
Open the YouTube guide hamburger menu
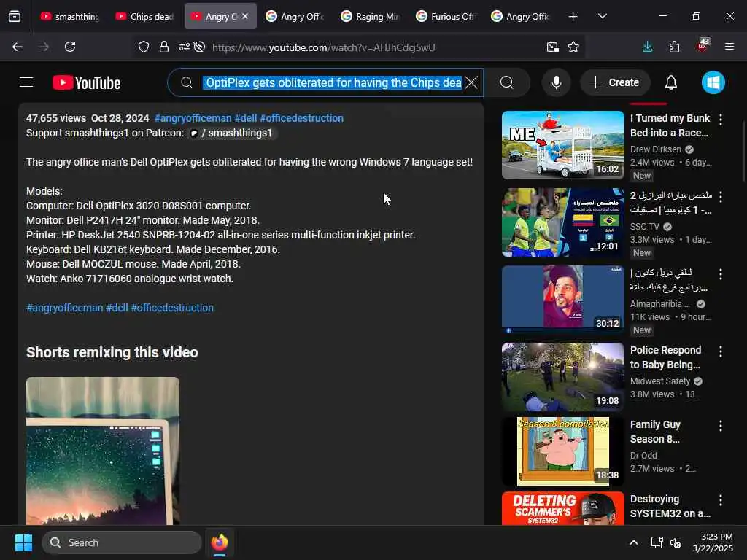tap(26, 82)
